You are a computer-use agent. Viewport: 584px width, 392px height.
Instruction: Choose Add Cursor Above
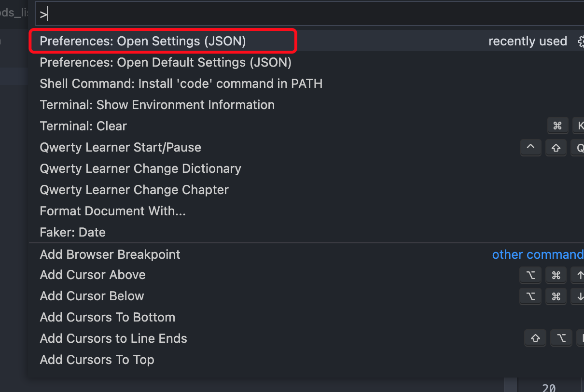306,275
